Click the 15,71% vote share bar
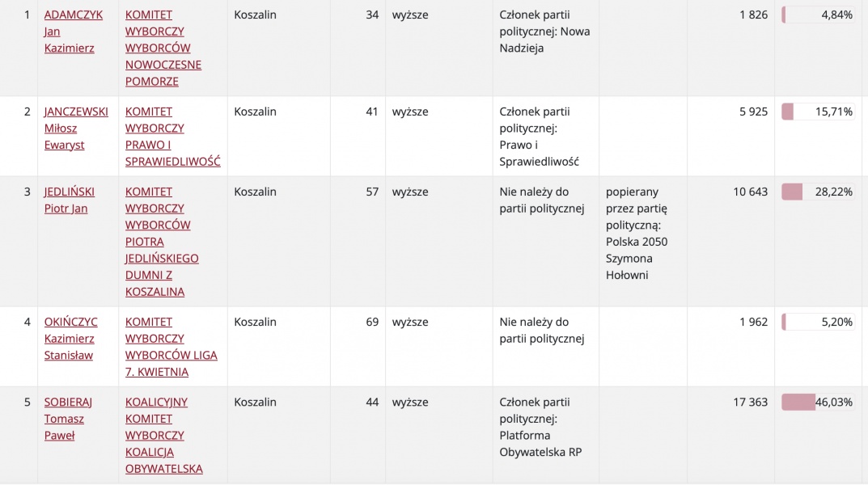Screen dimensions: 868x485 (x=818, y=112)
